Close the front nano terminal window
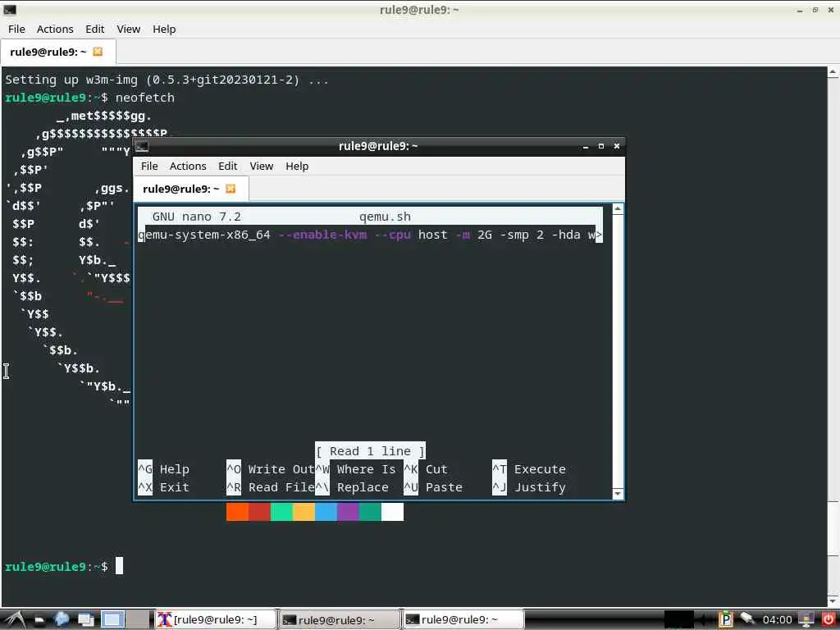Image resolution: width=840 pixels, height=630 pixels. [x=617, y=146]
